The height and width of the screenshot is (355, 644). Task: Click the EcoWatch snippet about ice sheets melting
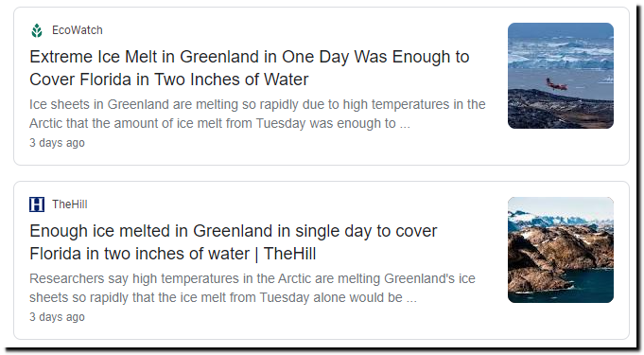[x=257, y=114]
